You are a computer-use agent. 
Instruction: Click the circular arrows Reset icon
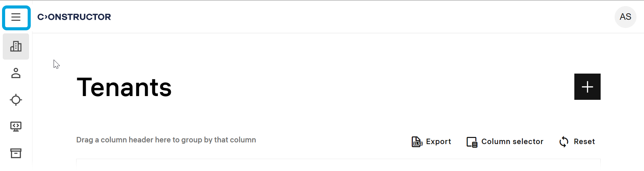[x=564, y=142]
